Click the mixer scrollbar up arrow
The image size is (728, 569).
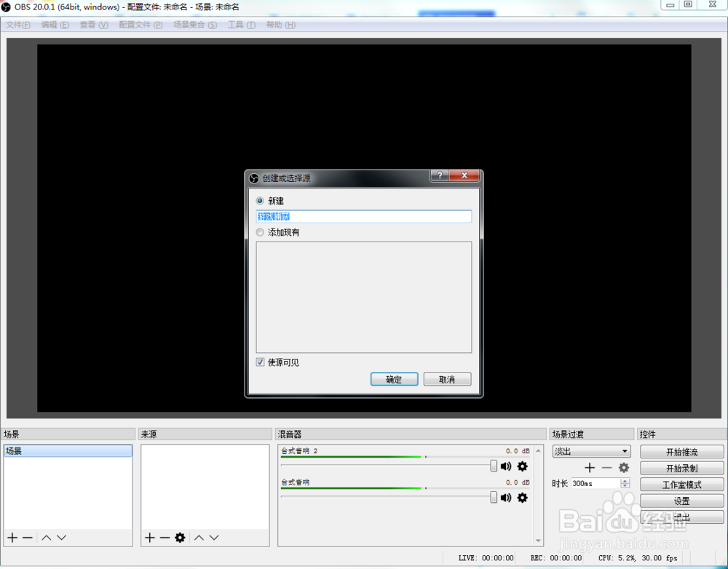tap(539, 450)
